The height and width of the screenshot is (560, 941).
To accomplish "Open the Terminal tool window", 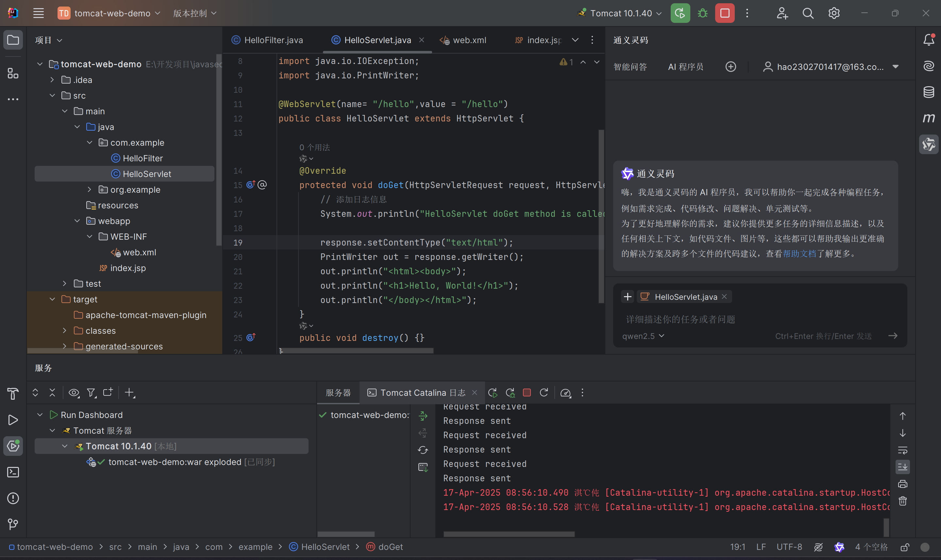I will [13, 472].
